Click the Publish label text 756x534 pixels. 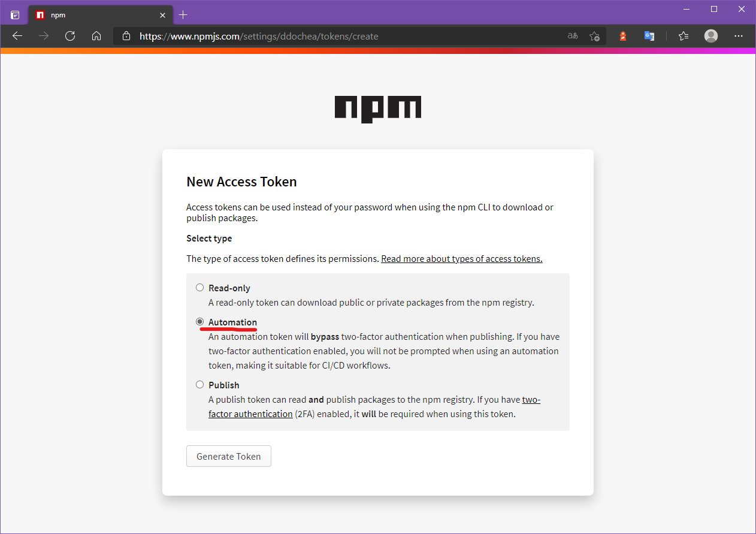click(x=224, y=385)
